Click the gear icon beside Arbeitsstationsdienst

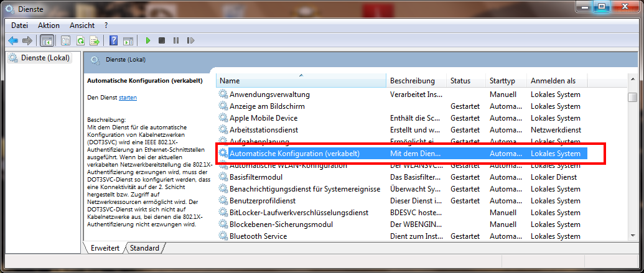pyautogui.click(x=223, y=130)
